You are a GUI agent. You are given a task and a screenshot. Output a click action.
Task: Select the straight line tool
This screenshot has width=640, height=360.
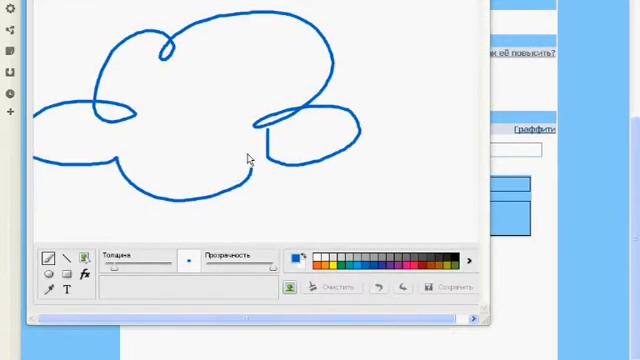click(x=67, y=258)
